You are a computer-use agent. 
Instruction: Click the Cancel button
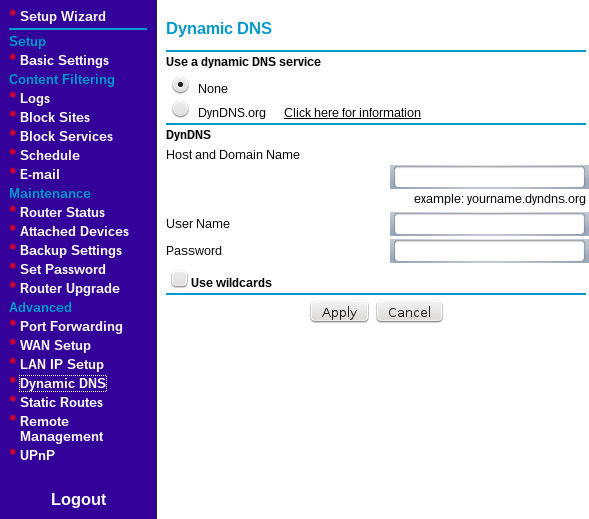[409, 312]
